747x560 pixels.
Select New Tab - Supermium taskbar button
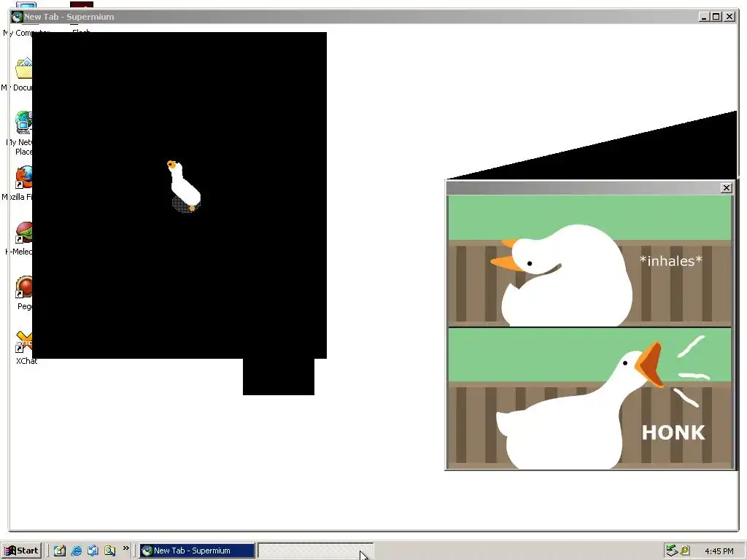click(x=197, y=551)
